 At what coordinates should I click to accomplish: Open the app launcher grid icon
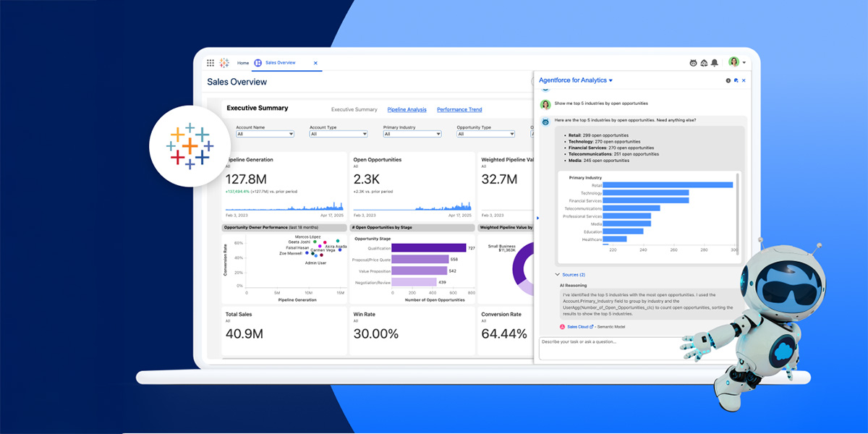pos(210,63)
